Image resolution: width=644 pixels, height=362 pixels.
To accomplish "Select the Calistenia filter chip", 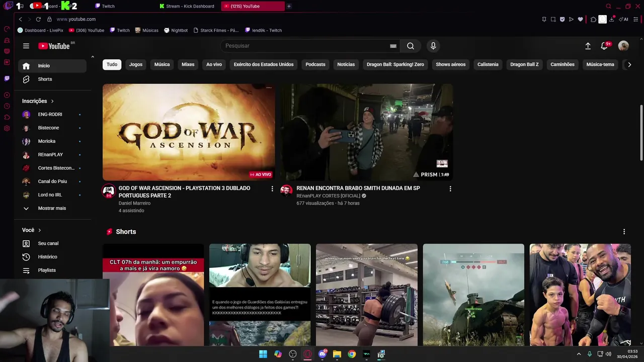I will pyautogui.click(x=488, y=64).
